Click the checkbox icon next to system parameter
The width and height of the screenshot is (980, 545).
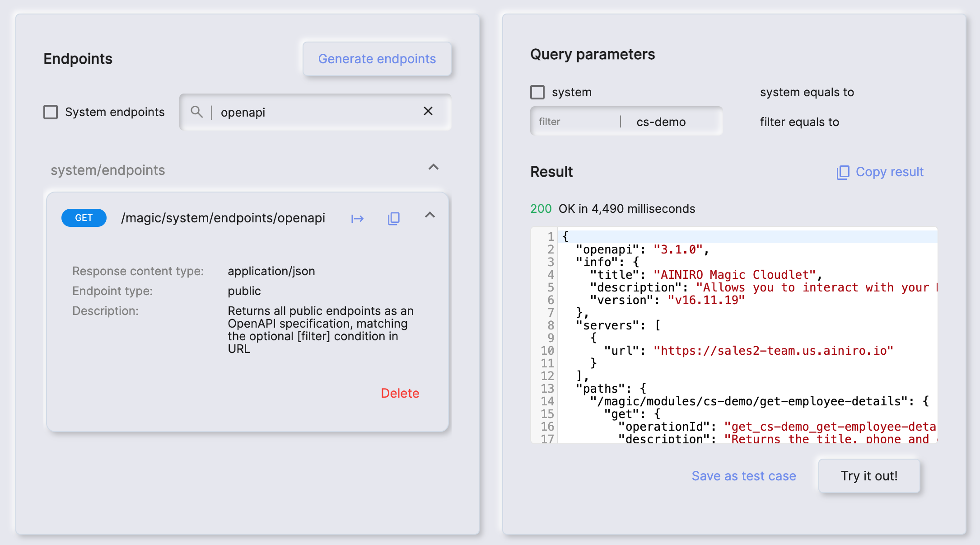[537, 92]
